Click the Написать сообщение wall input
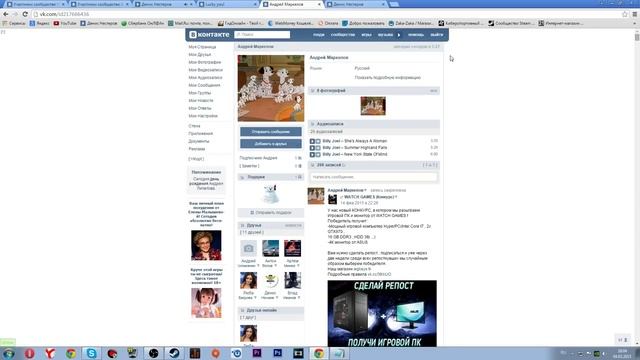 373,177
